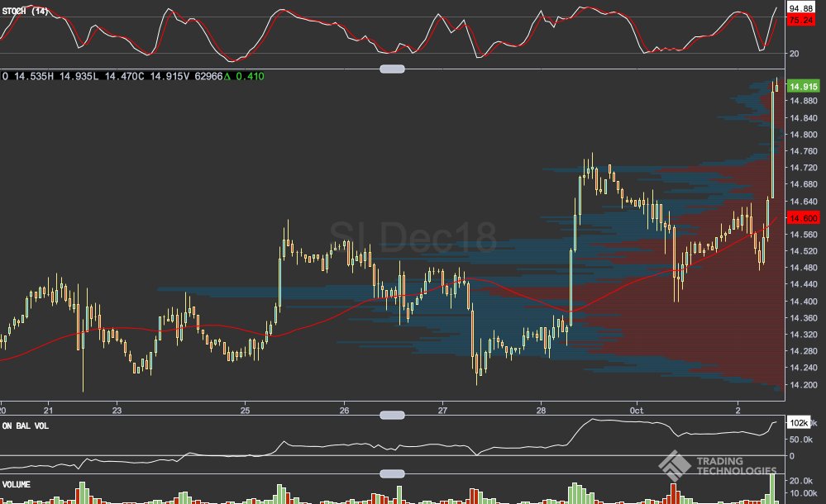Click the 26 date marker on the time axis
This screenshot has width=826, height=504.
[x=344, y=411]
